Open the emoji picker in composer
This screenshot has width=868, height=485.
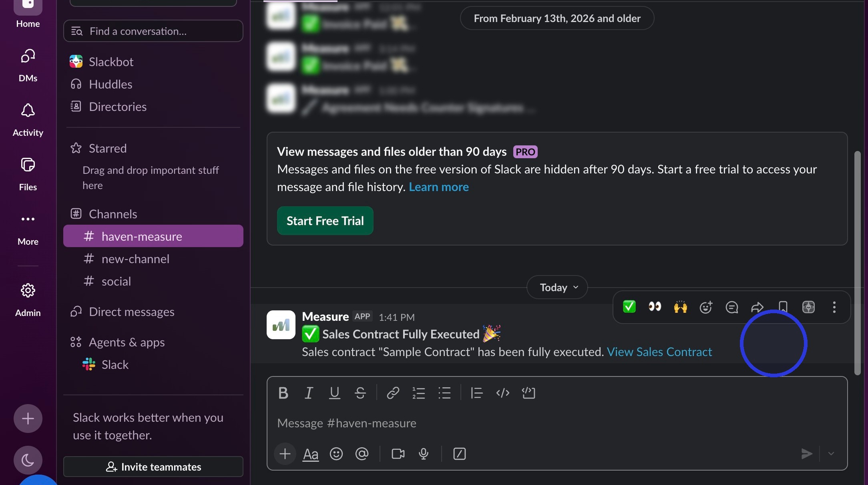336,454
